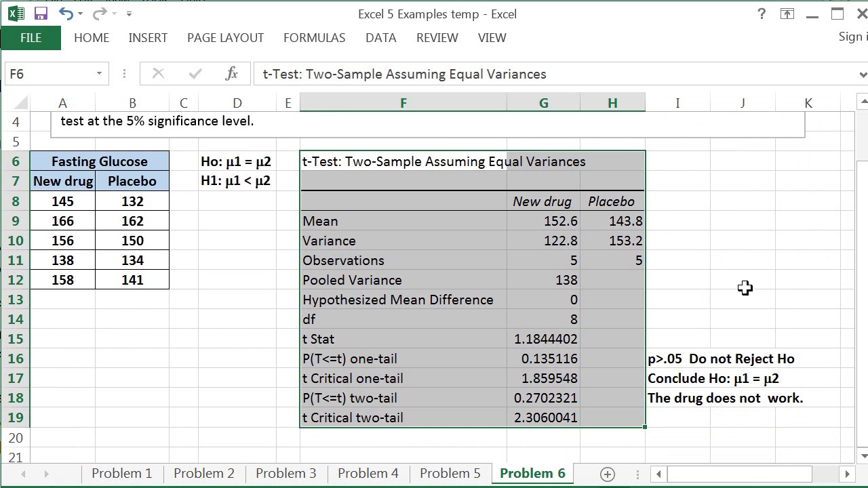Open the REVIEW ribbon tab
Viewport: 868px width, 488px height.
[x=437, y=38]
